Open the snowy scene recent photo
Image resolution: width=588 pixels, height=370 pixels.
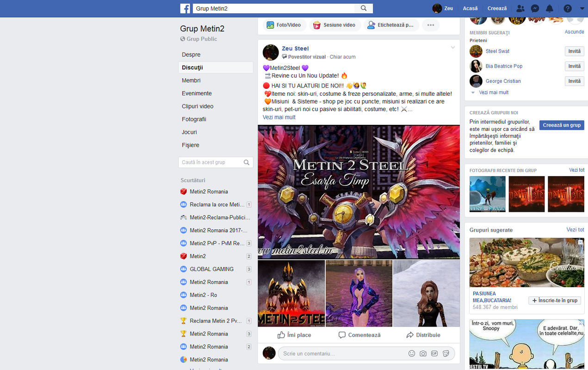point(488,194)
